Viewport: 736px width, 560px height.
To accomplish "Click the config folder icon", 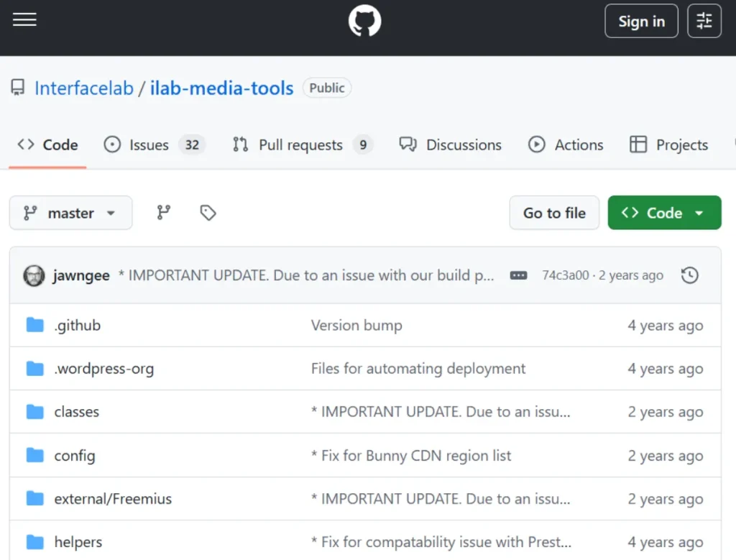I will click(x=34, y=455).
